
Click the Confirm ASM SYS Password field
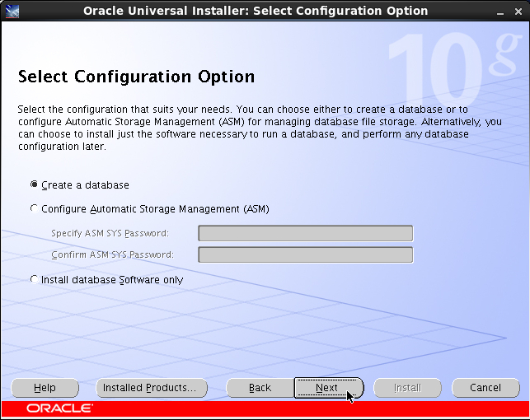coord(306,255)
